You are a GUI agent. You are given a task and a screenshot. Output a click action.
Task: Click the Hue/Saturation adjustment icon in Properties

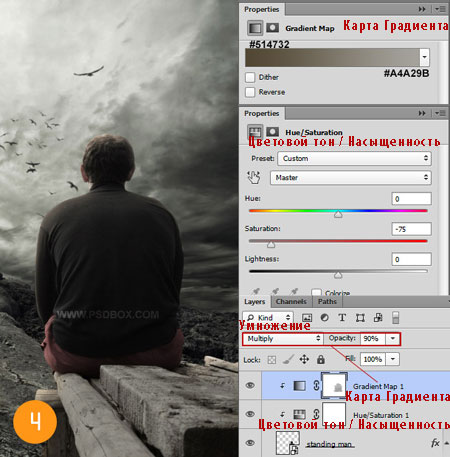click(x=255, y=131)
